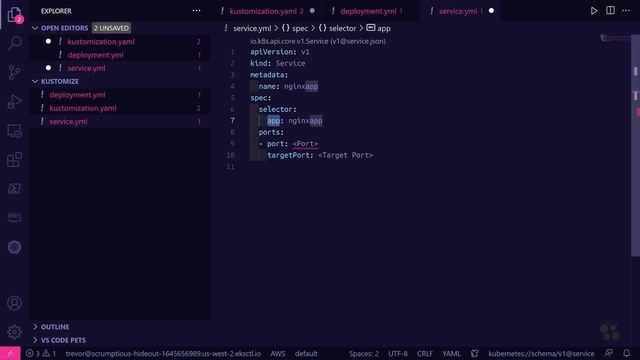640x360 pixels.
Task: Click the Run file play button
Action: tap(594, 11)
